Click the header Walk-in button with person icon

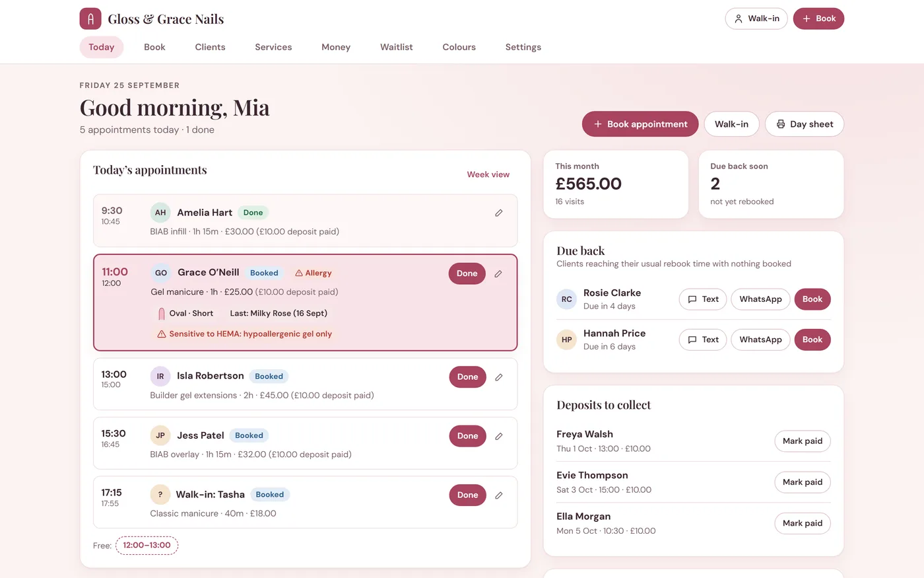pos(756,18)
